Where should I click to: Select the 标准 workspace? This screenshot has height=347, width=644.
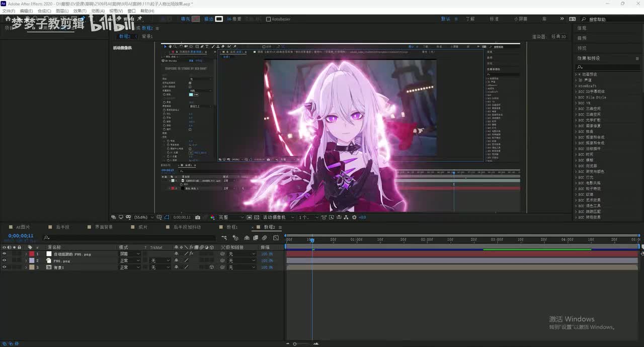pyautogui.click(x=495, y=19)
